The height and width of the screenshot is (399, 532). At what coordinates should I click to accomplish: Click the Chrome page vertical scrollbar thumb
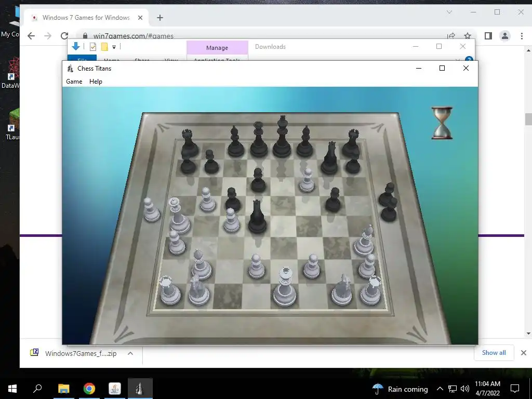[x=528, y=119]
